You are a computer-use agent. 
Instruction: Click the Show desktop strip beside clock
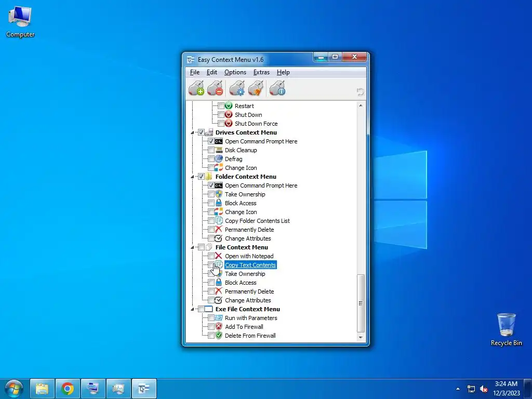[x=528, y=389]
